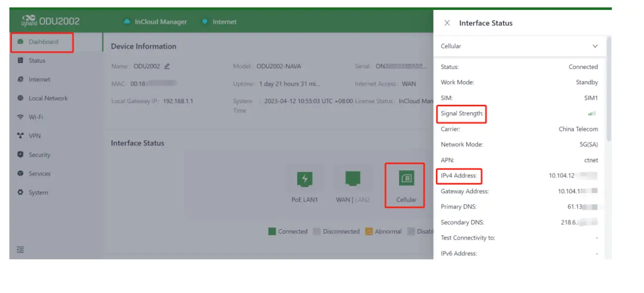The image size is (644, 293).
Task: Open Local Network settings
Action: coord(48,98)
